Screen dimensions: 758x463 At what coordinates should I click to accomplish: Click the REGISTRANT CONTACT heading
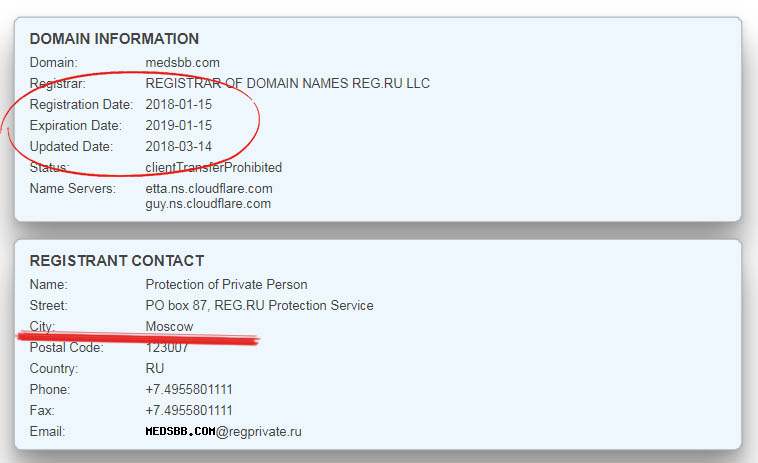coord(117,261)
